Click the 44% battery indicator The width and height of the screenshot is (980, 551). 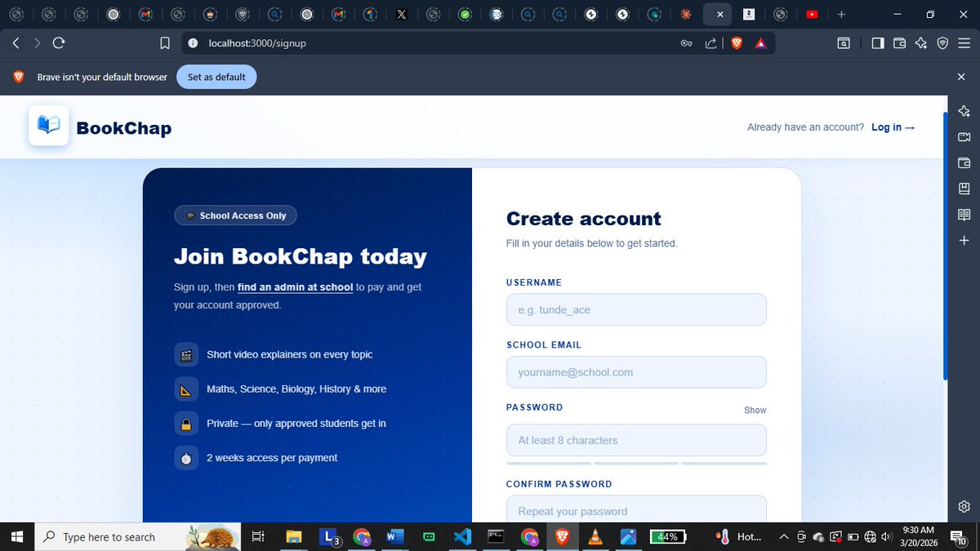(x=668, y=536)
